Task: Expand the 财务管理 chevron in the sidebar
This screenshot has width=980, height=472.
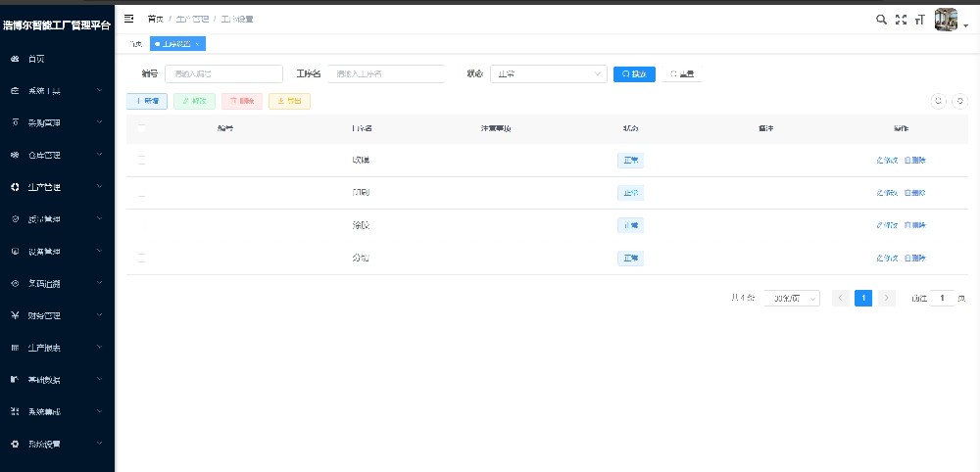Action: click(99, 315)
